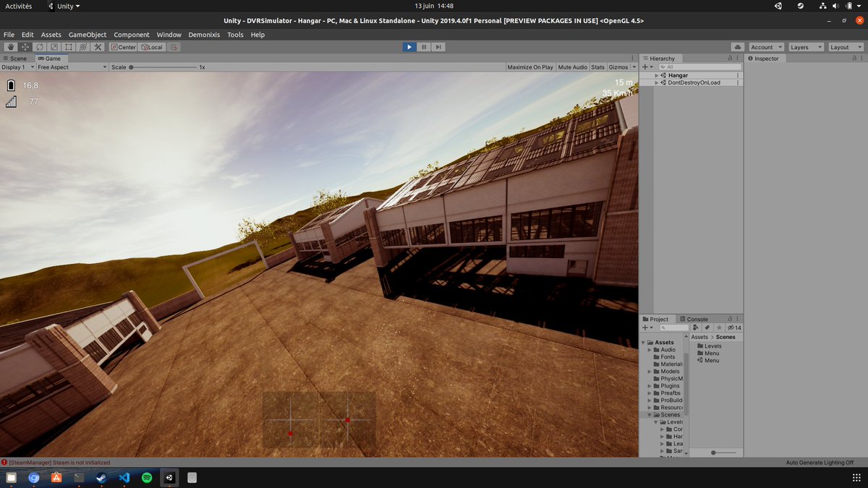Select the Rotate tool
The height and width of the screenshot is (488, 868).
[x=40, y=47]
